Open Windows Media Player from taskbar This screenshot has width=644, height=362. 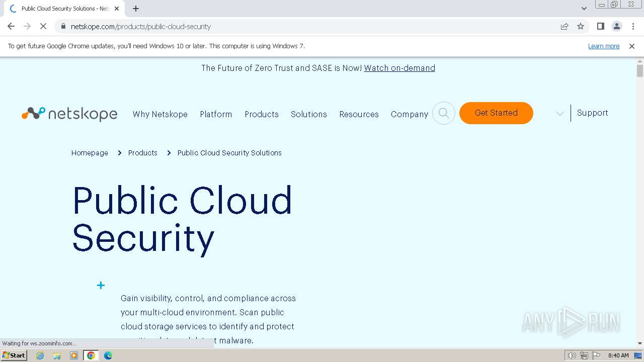[x=74, y=355]
